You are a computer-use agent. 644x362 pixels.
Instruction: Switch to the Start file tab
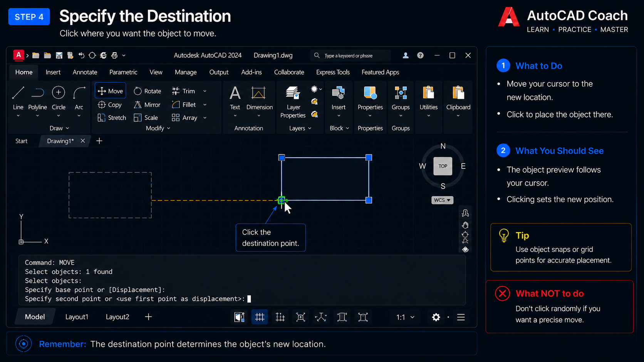[x=22, y=141]
